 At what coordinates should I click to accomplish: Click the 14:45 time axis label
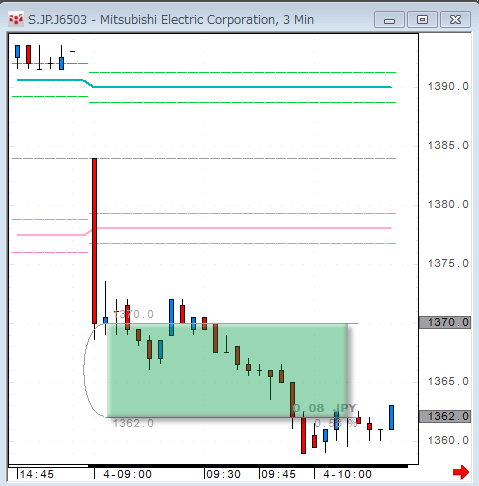point(37,474)
